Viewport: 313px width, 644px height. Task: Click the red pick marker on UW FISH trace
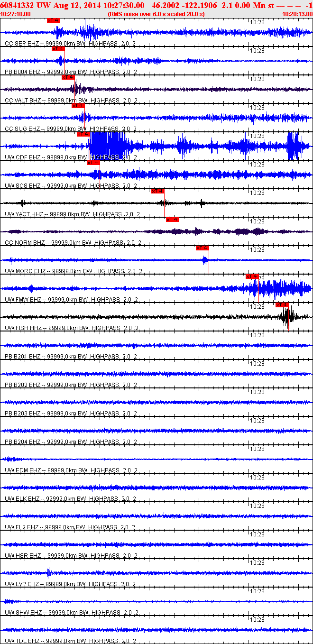coord(282,305)
